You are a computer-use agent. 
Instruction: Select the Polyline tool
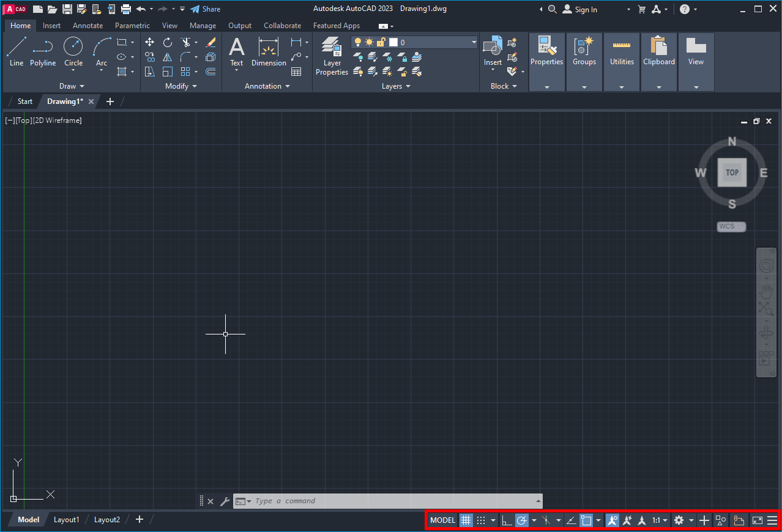(x=43, y=52)
